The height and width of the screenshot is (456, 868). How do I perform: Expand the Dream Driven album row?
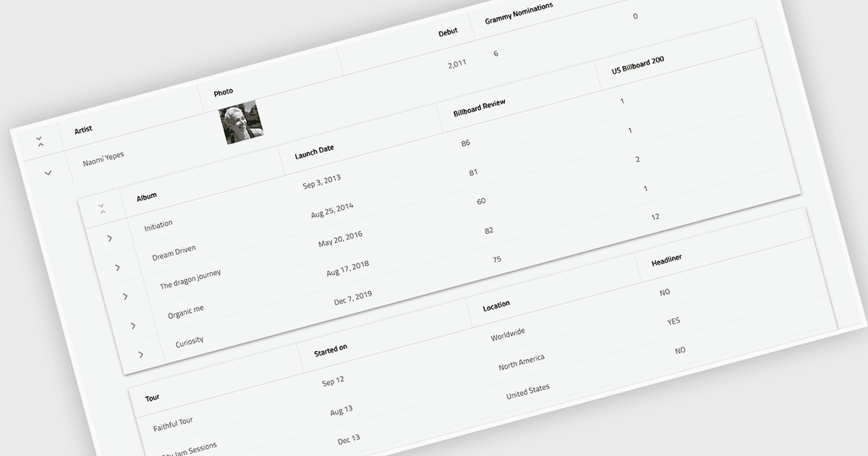pyautogui.click(x=117, y=267)
